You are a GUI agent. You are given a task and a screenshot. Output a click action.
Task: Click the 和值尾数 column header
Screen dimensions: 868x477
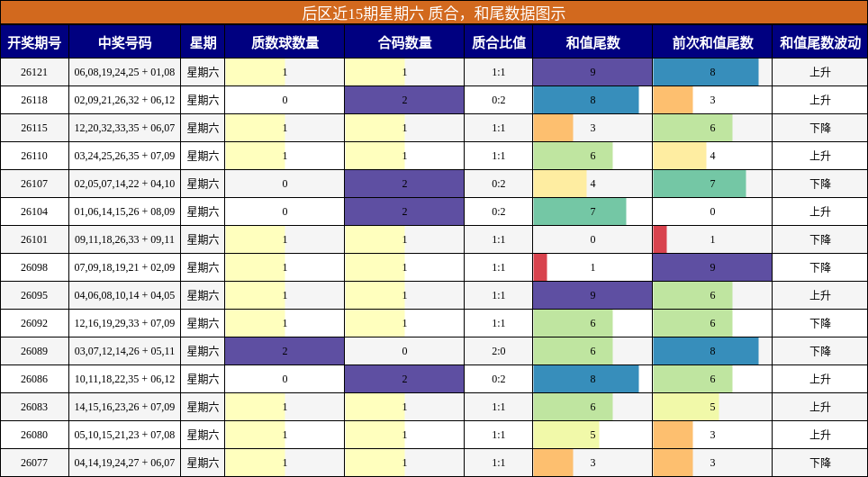(592, 42)
